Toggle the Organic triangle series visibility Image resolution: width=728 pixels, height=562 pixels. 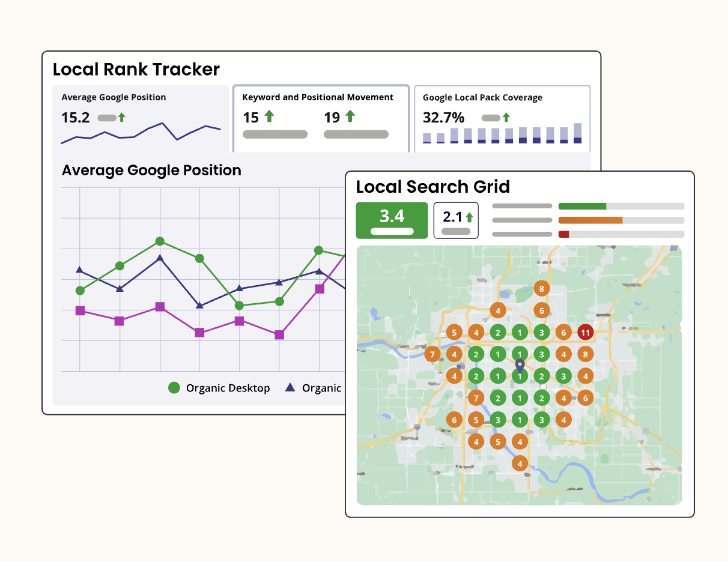coord(289,388)
